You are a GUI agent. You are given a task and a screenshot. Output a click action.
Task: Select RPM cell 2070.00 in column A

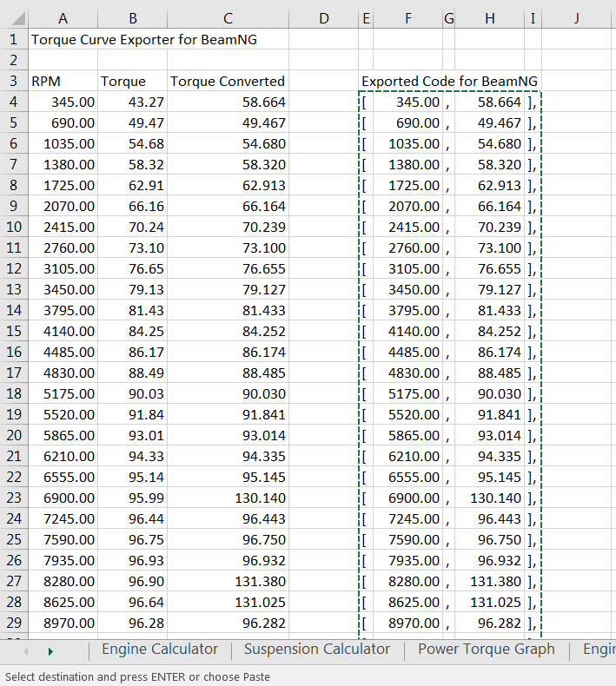(x=63, y=206)
